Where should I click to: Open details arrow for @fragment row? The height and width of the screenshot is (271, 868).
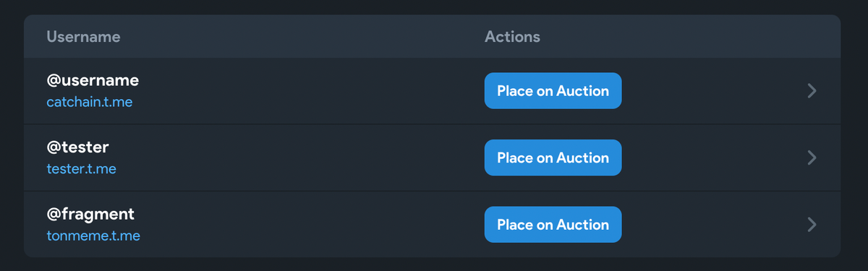click(x=812, y=224)
